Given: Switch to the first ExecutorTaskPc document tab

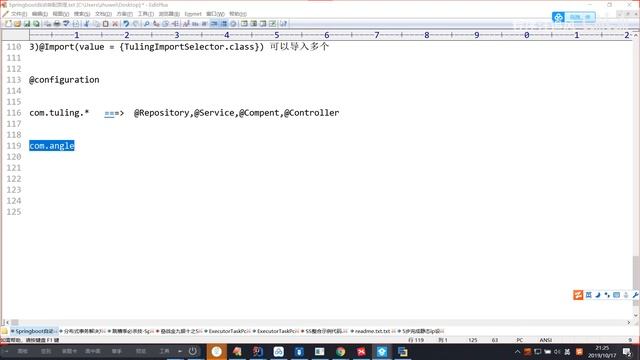Looking at the screenshot, I should coord(227,331).
